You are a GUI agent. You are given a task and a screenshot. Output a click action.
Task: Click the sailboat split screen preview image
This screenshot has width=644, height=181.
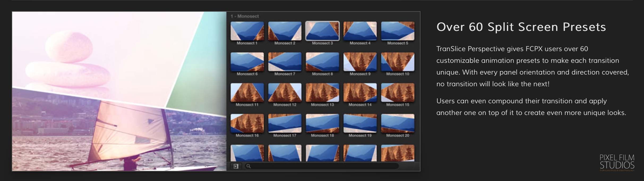click(x=119, y=91)
